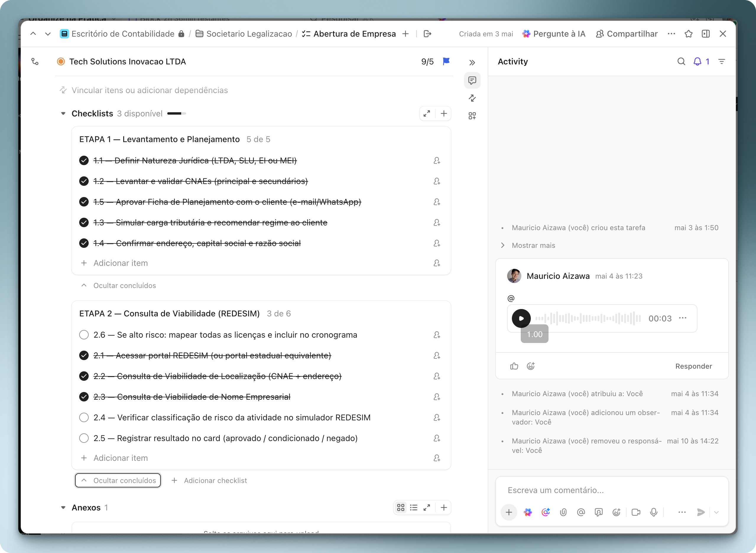Click the blue priority flag
756x553 pixels.
[446, 61]
